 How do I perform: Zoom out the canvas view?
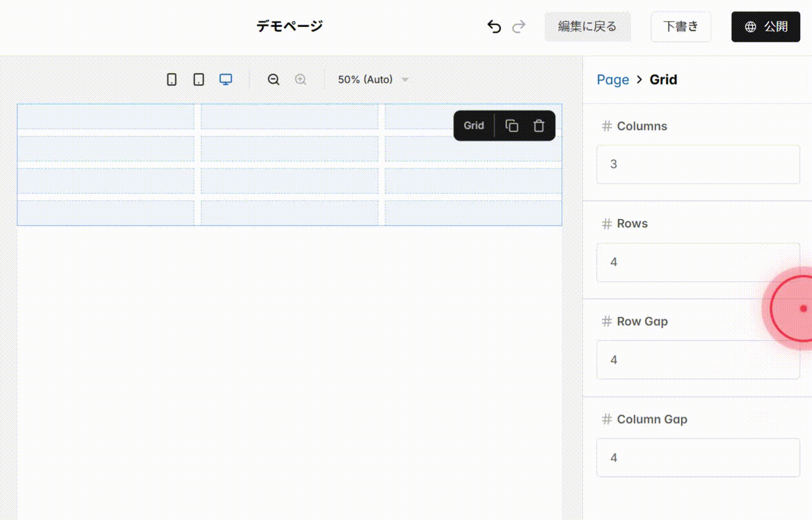pos(273,79)
